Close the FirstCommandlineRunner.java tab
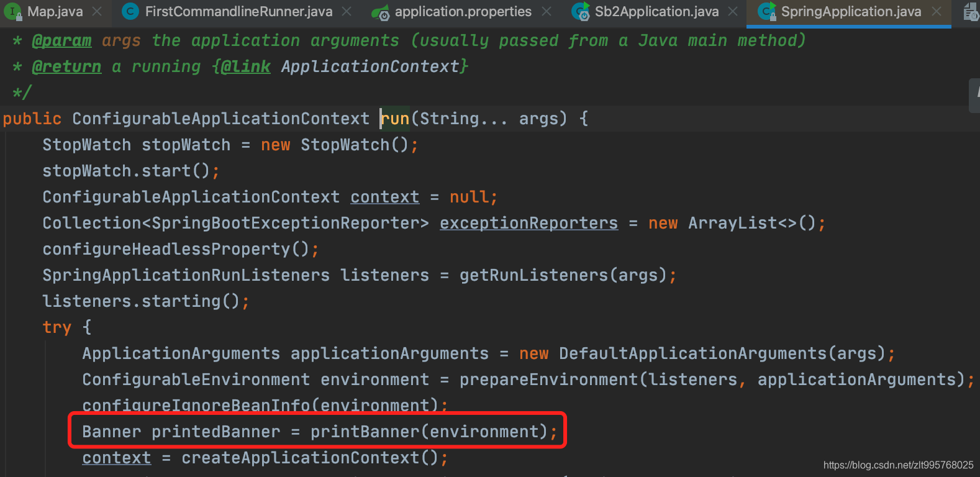Image resolution: width=980 pixels, height=477 pixels. (347, 11)
